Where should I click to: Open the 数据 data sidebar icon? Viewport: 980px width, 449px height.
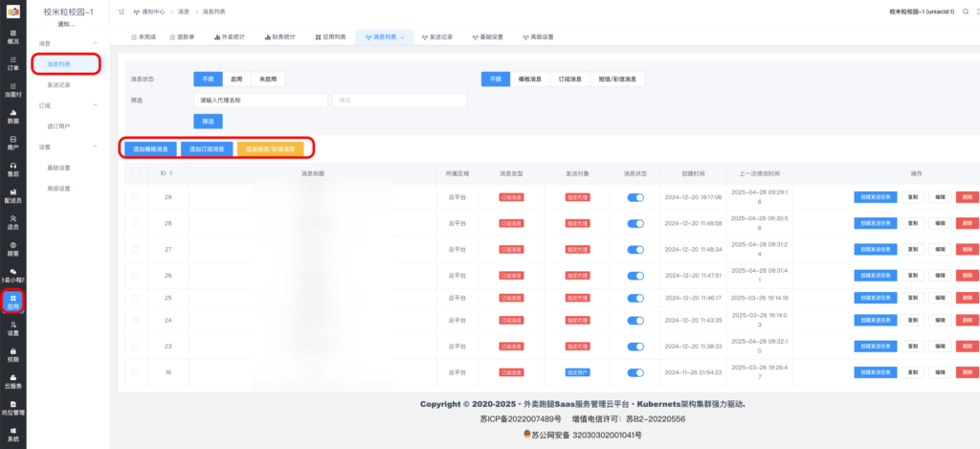(13, 116)
